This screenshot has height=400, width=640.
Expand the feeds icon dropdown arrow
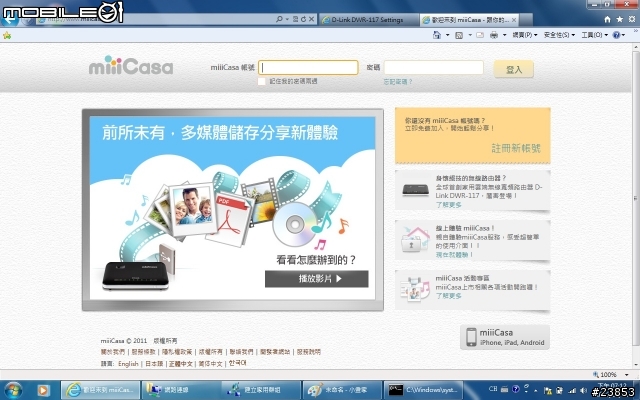click(x=470, y=35)
